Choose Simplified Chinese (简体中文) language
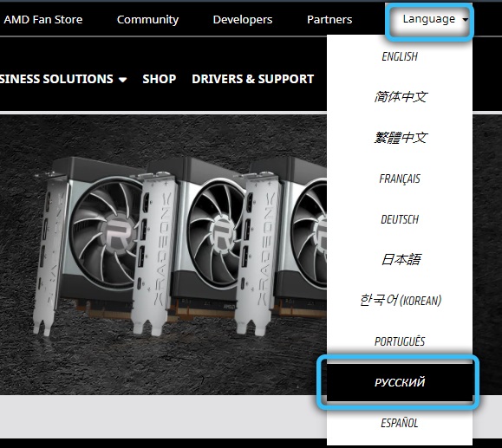Image resolution: width=502 pixels, height=448 pixels. [400, 97]
